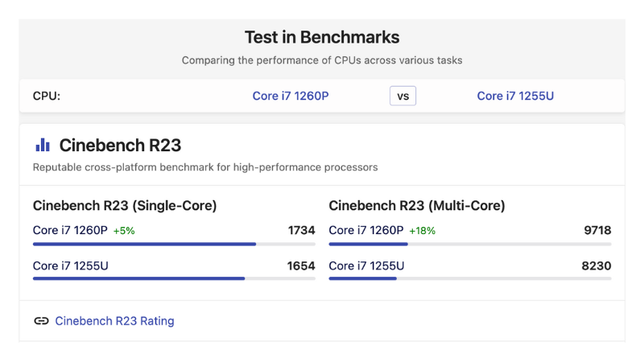Viewport: 644px width, 362px height.
Task: Click the +5% single-core advantage label
Action: (124, 231)
